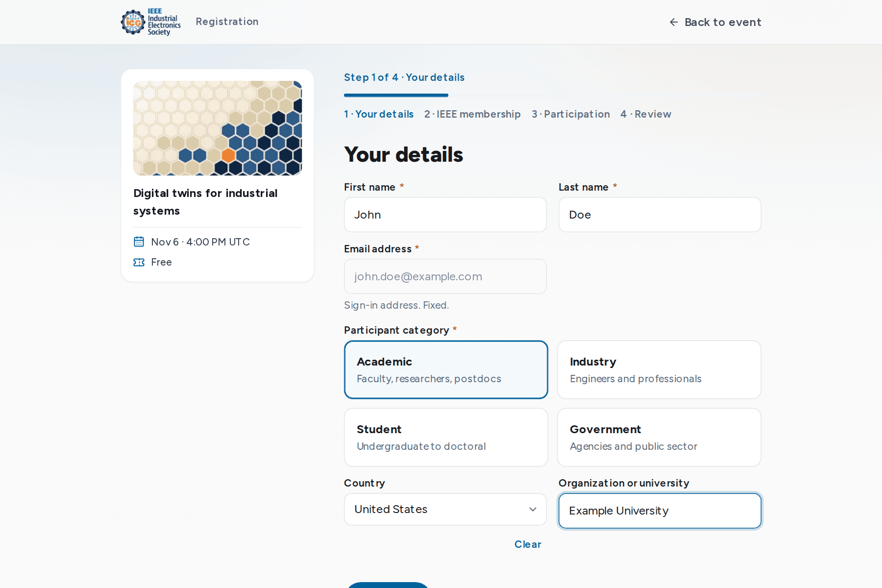The height and width of the screenshot is (588, 882).
Task: Choose the Industry participant category
Action: 659,369
